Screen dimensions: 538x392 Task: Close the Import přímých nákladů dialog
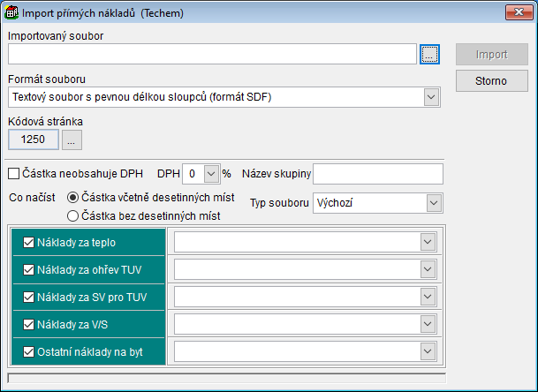click(516, 12)
